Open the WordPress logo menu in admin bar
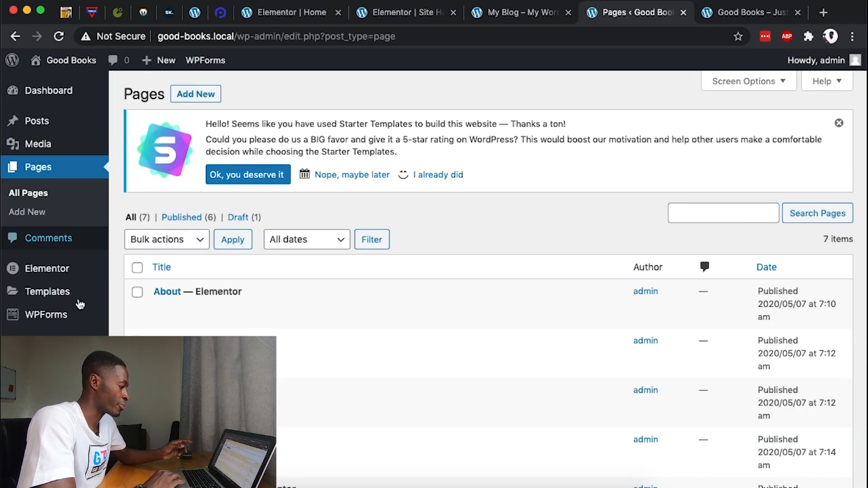This screenshot has height=488, width=868. [12, 60]
